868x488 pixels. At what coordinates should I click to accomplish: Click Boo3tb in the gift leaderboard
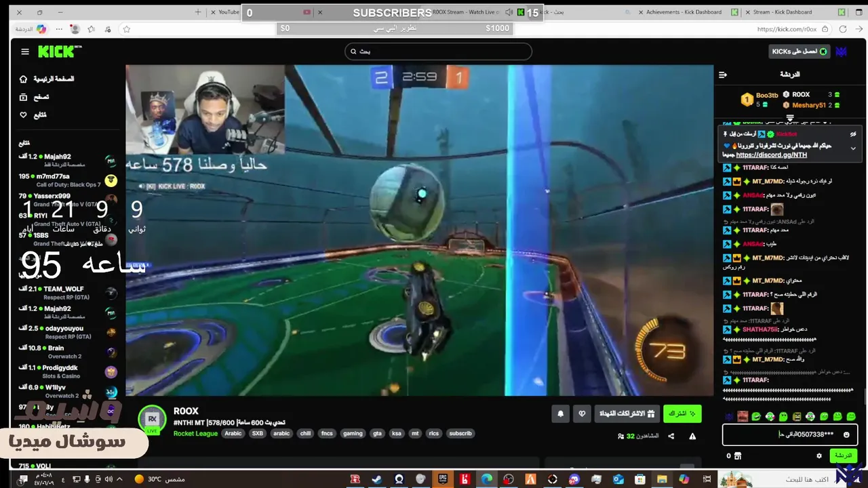click(767, 96)
